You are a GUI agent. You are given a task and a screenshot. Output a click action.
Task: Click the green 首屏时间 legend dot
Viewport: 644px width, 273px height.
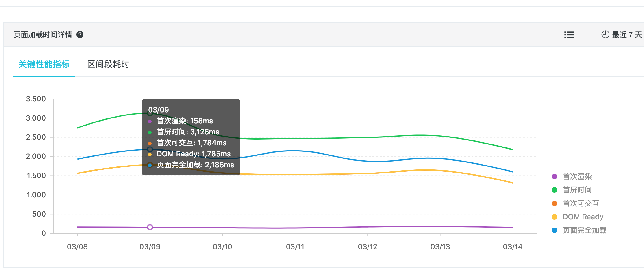pos(554,190)
